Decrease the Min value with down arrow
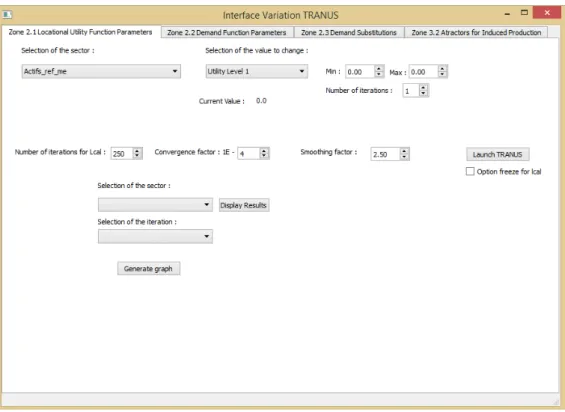The height and width of the screenshot is (412, 565). pos(379,75)
